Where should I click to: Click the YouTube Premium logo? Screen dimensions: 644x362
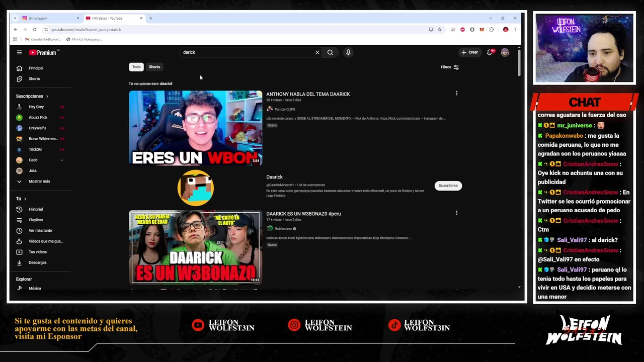tap(42, 52)
